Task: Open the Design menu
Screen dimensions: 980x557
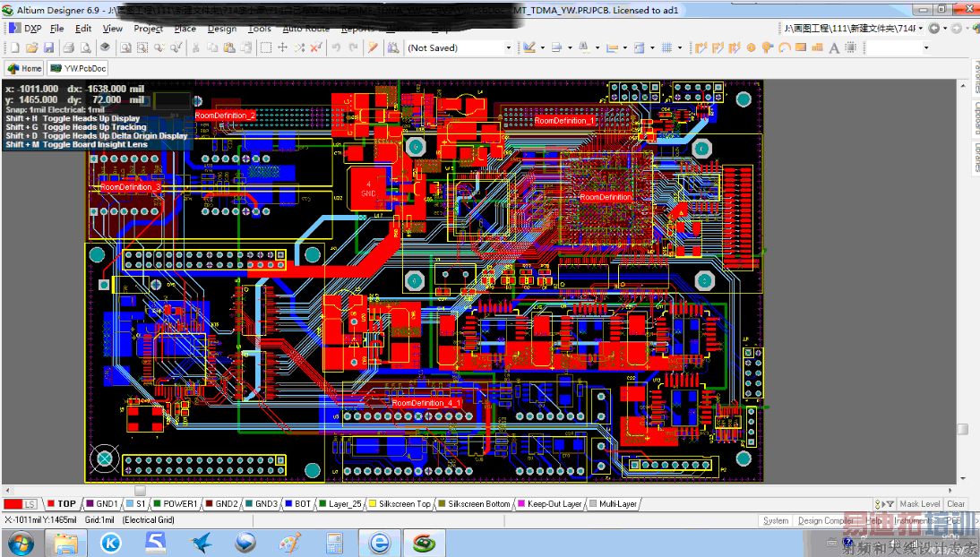Action: tap(221, 29)
